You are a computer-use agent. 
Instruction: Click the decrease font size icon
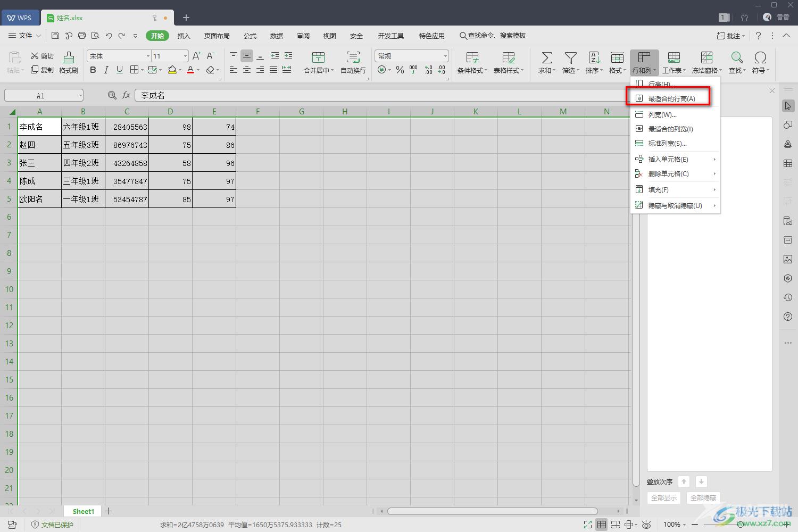coord(211,56)
